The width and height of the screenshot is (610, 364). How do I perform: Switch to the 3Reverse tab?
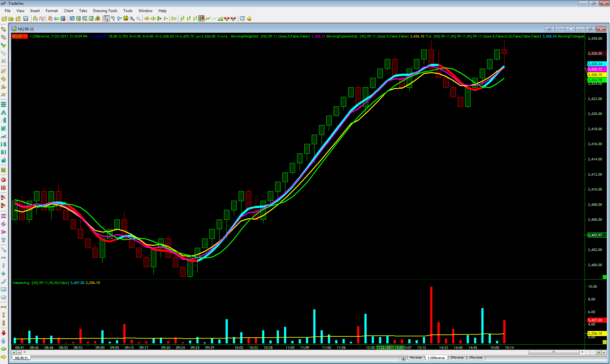pos(476,358)
